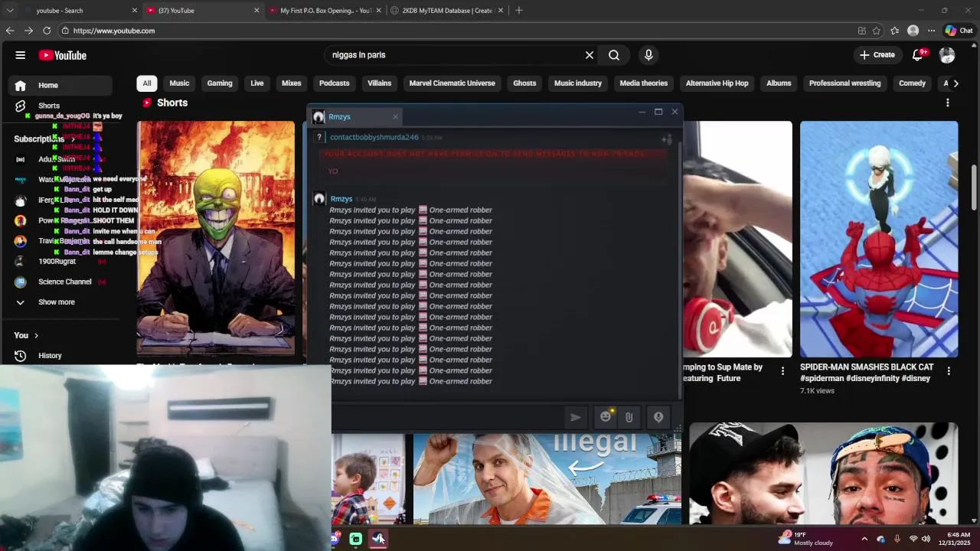Screen dimensions: 980x551
Task: Open the Steam icon in the taskbar
Action: pos(378,539)
